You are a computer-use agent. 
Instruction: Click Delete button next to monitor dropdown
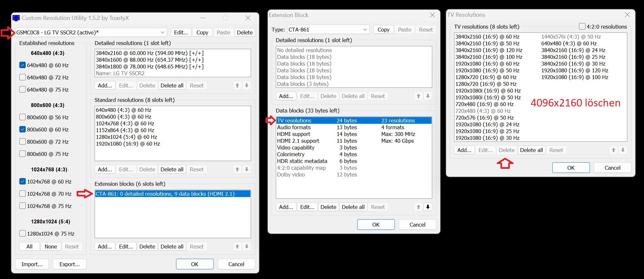coord(245,32)
